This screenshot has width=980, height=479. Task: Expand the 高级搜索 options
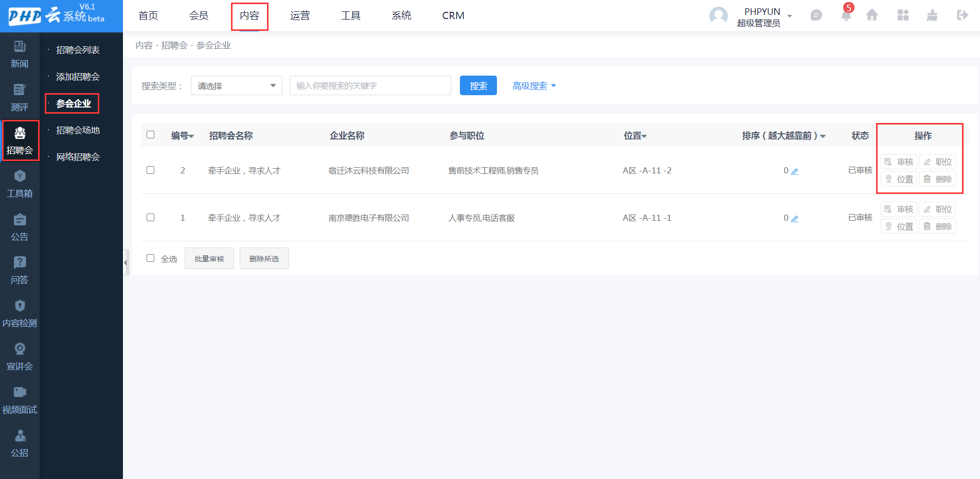pos(534,86)
